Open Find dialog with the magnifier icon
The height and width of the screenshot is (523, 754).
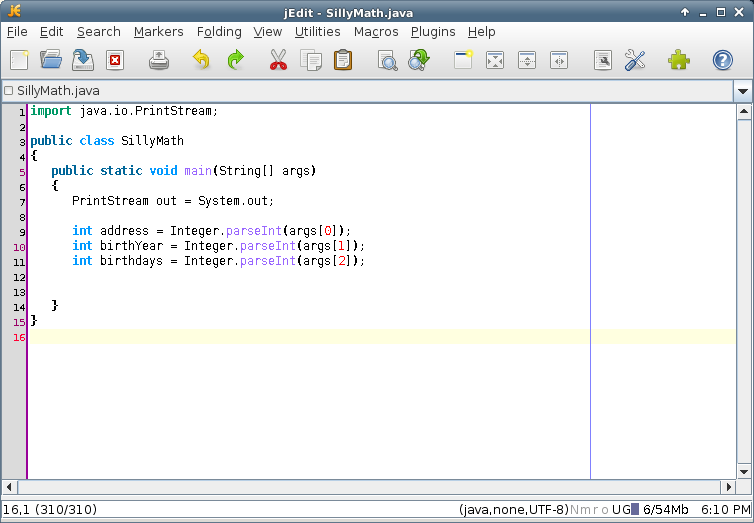click(x=388, y=61)
